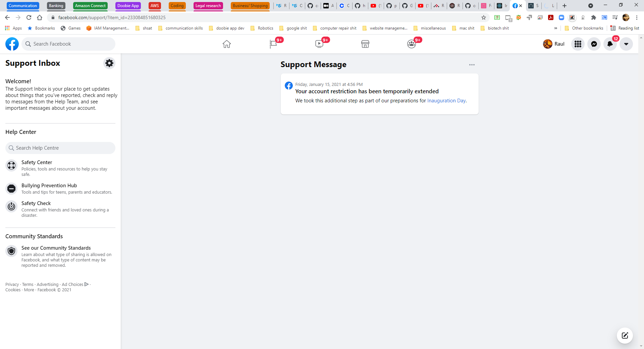The height and width of the screenshot is (349, 644).
Task: Show hidden bookmarks with the chevron
Action: click(556, 28)
